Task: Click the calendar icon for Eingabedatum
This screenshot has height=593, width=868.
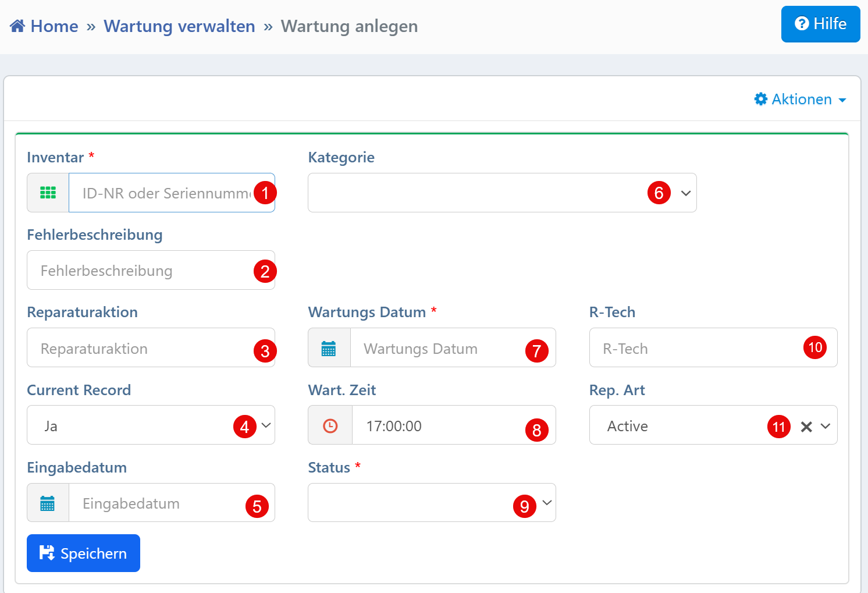Action: pos(48,503)
